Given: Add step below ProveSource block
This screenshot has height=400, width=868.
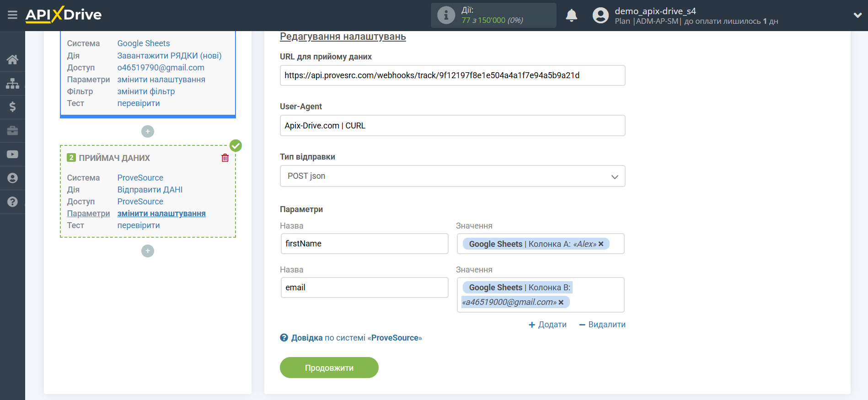Looking at the screenshot, I should point(148,251).
